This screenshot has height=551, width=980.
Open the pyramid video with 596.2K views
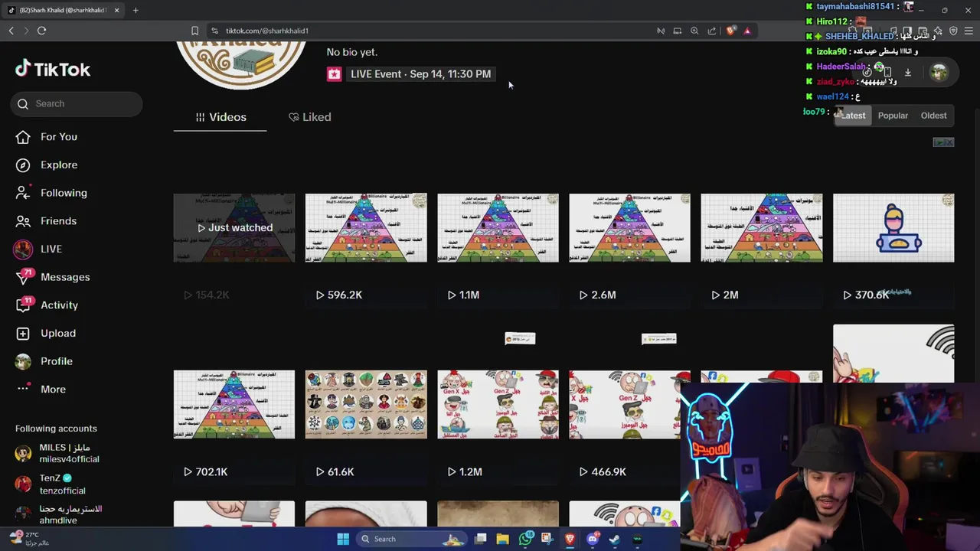(x=366, y=227)
